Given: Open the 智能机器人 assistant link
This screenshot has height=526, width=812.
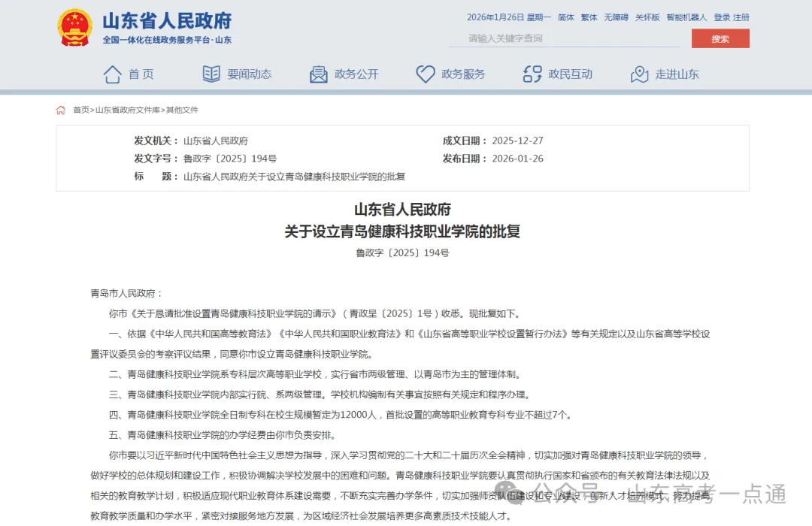Looking at the screenshot, I should 686,17.
